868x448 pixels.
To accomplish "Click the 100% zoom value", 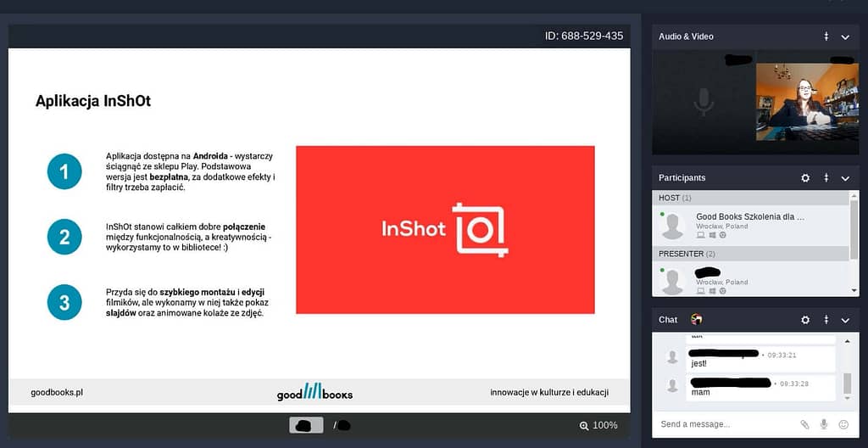I will (x=605, y=425).
